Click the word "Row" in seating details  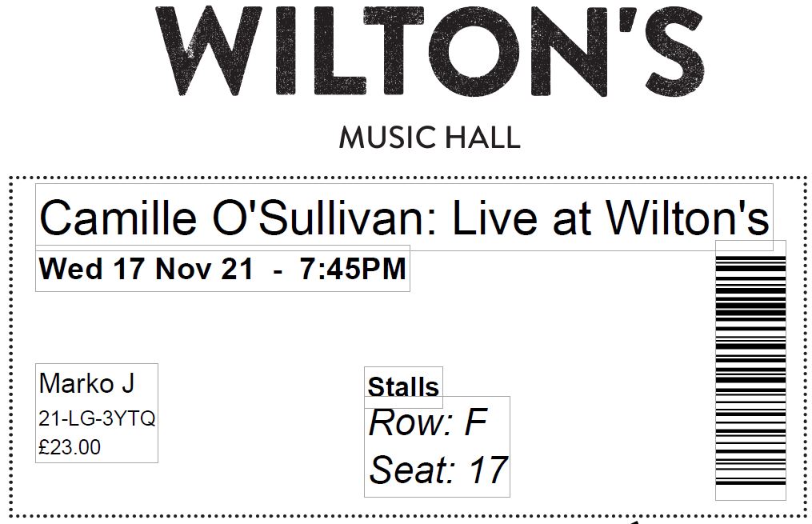pos(407,423)
